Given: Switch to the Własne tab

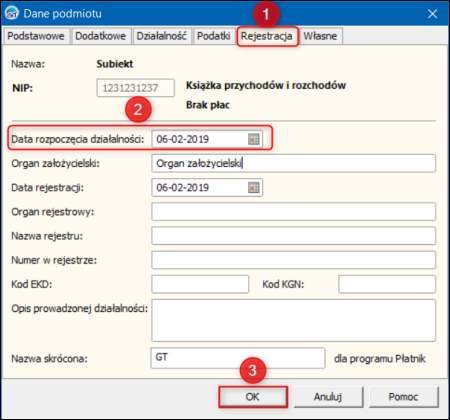Looking at the screenshot, I should coord(320,36).
